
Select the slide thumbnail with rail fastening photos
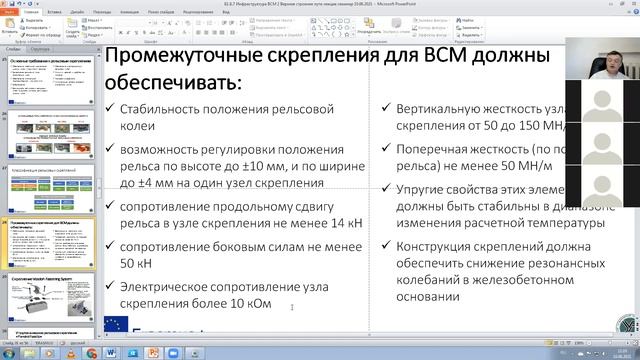[51, 135]
